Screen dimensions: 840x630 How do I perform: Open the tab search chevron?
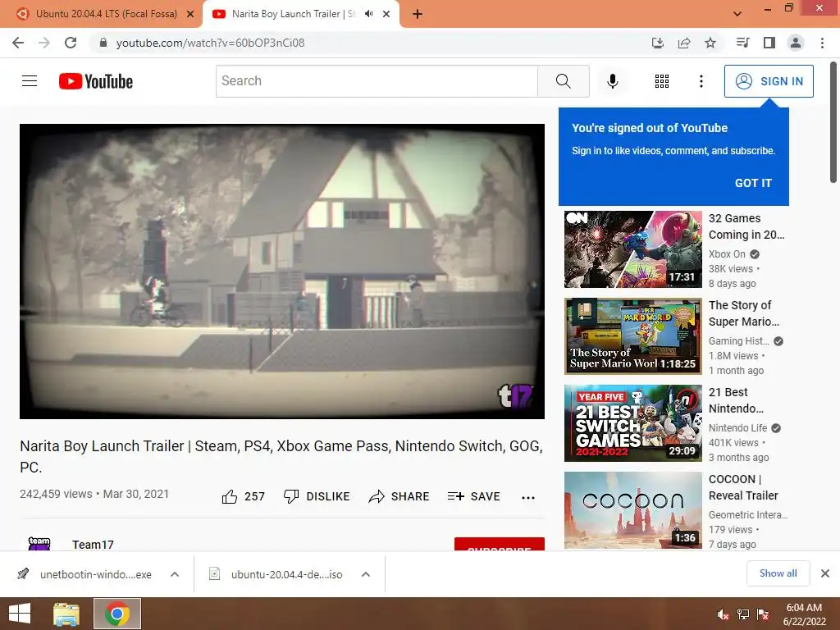(737, 14)
